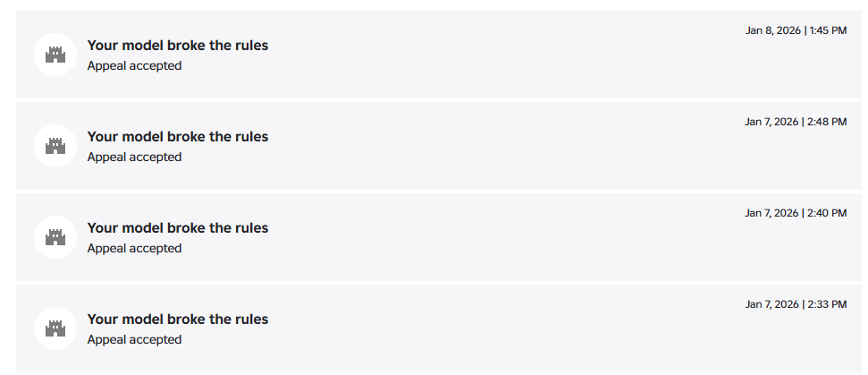Viewport: 868px width, 375px height.
Task: Select 'Appeal accepted' text in 2:48 PM notification
Action: (134, 158)
